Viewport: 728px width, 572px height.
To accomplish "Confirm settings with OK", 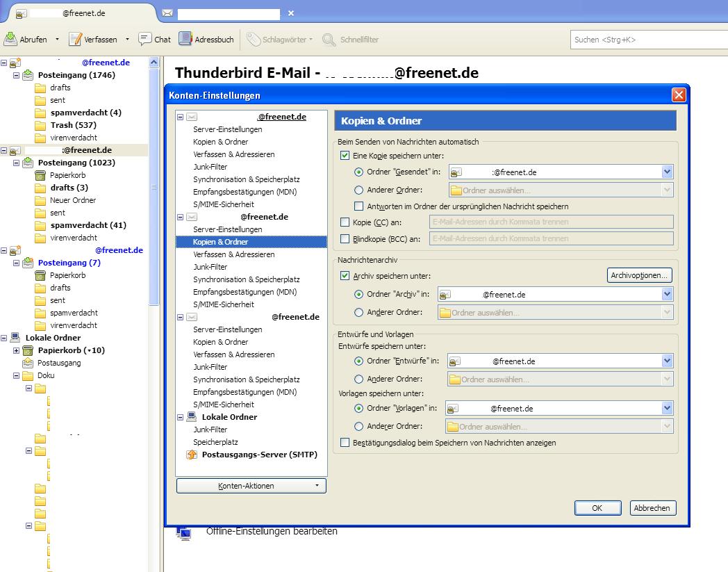I will coord(597,508).
